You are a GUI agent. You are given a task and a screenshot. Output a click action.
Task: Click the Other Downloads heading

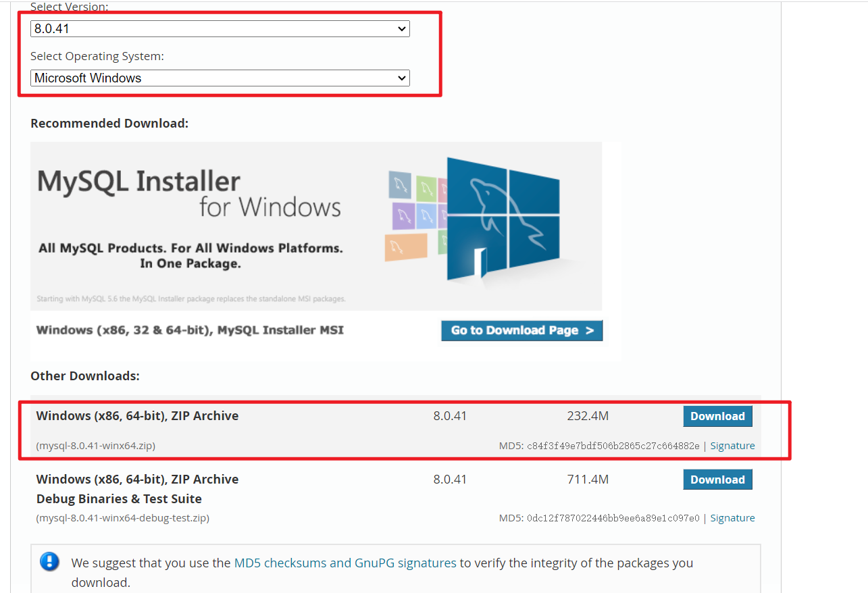[85, 376]
